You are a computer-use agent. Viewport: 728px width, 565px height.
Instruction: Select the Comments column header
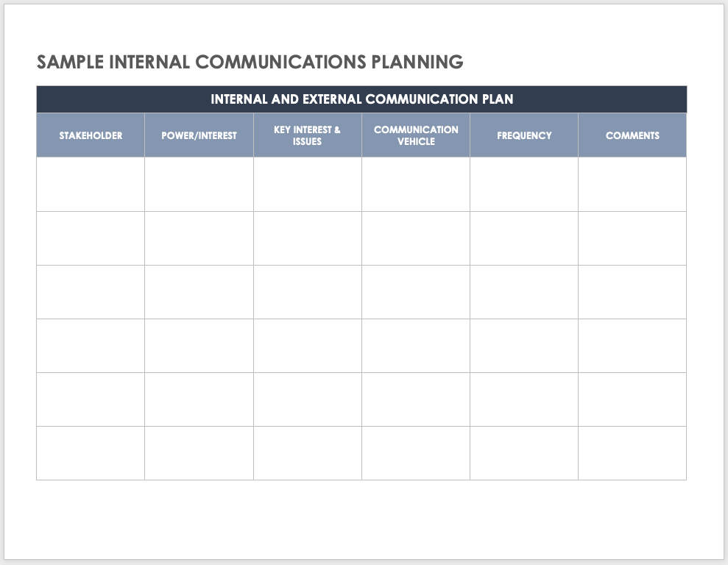pyautogui.click(x=632, y=135)
